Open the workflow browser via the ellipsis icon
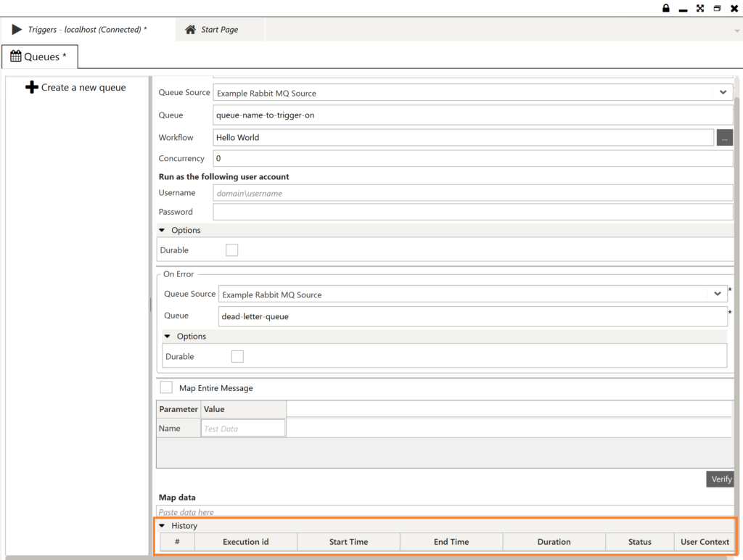 point(724,136)
